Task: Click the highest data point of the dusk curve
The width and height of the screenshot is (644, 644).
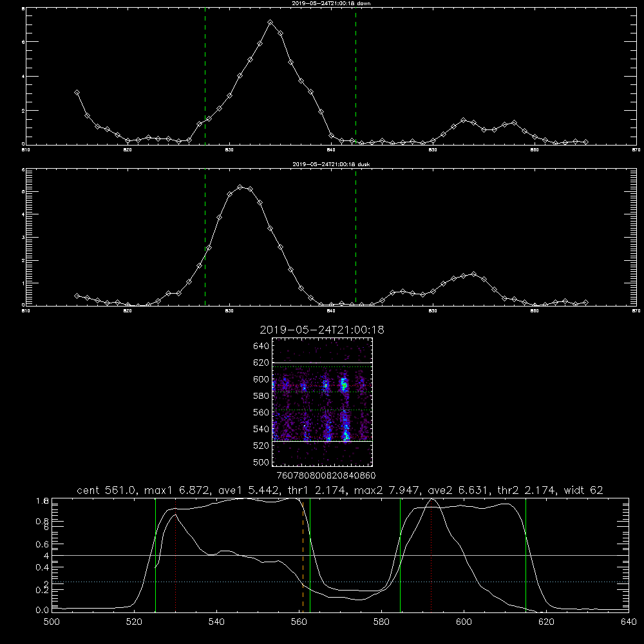Action: pos(240,187)
